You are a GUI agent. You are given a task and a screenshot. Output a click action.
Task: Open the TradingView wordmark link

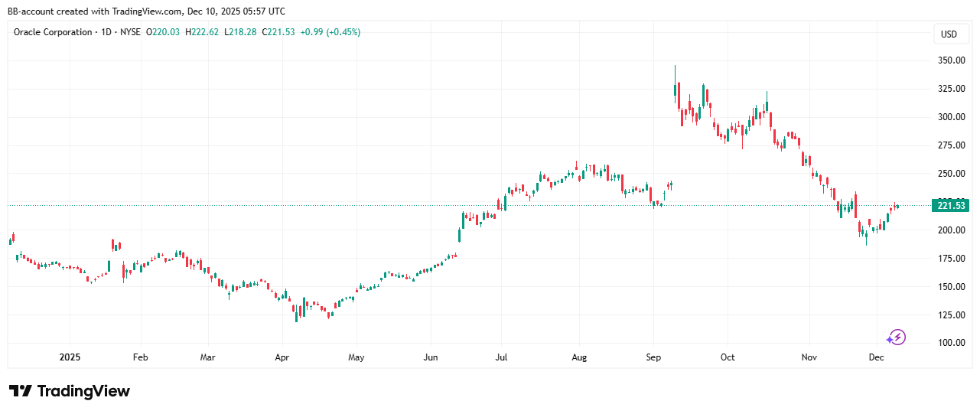[x=83, y=391]
